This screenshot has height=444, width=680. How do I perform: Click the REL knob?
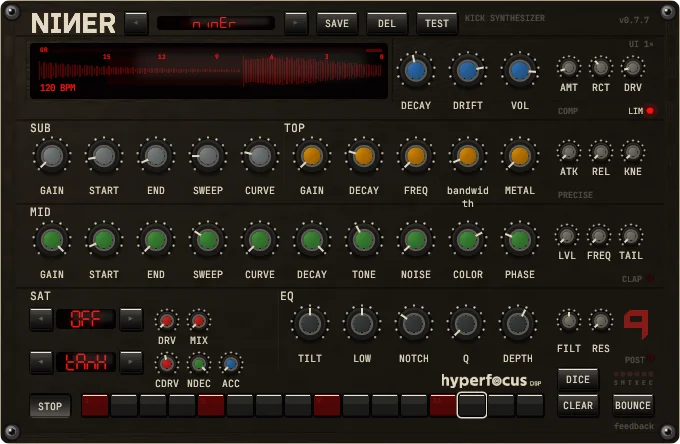(601, 152)
